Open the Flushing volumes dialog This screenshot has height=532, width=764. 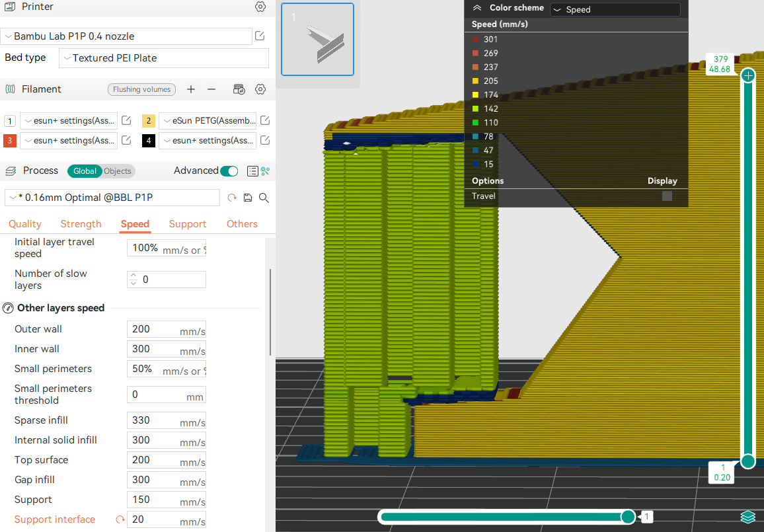coord(141,89)
